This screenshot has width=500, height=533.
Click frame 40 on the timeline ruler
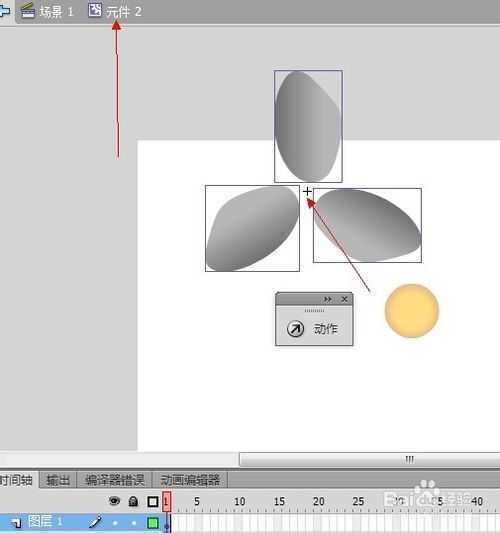(x=477, y=501)
